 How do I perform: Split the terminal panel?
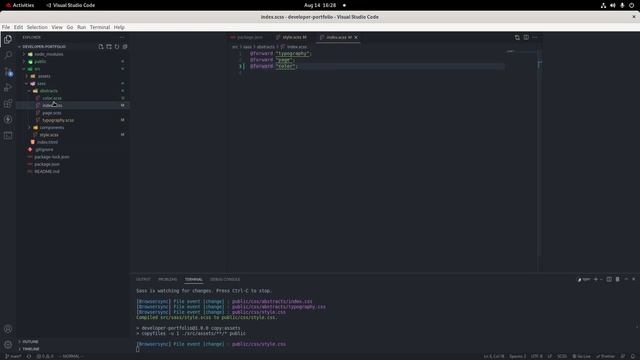609,280
